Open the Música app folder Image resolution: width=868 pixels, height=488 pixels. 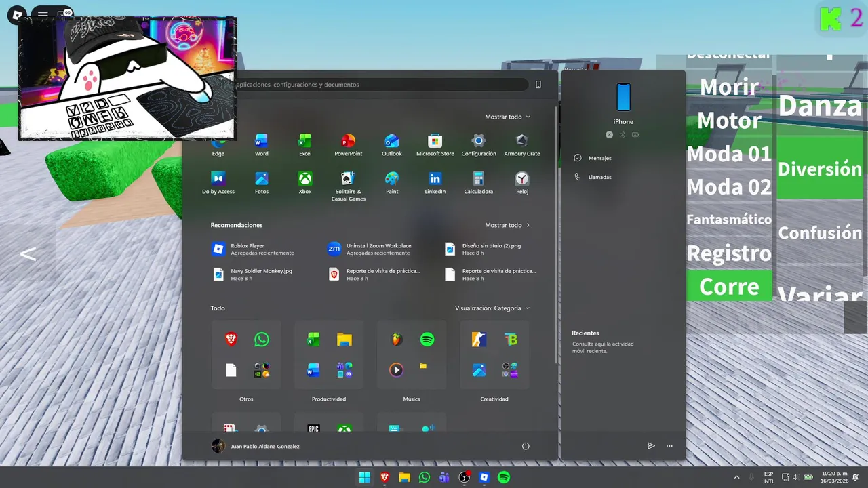click(x=412, y=355)
